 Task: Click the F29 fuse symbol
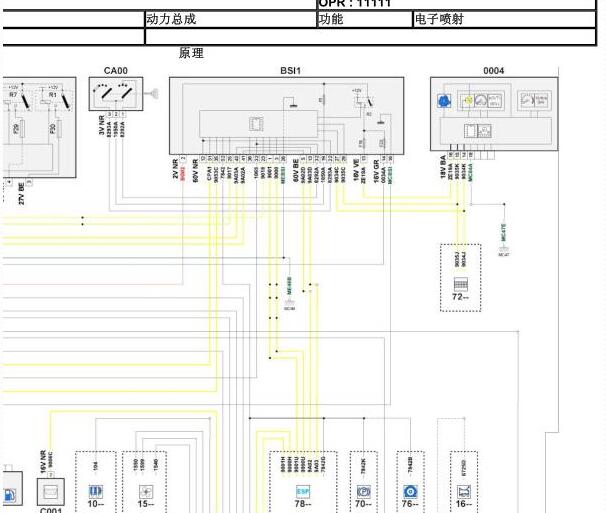pyautogui.click(x=22, y=128)
